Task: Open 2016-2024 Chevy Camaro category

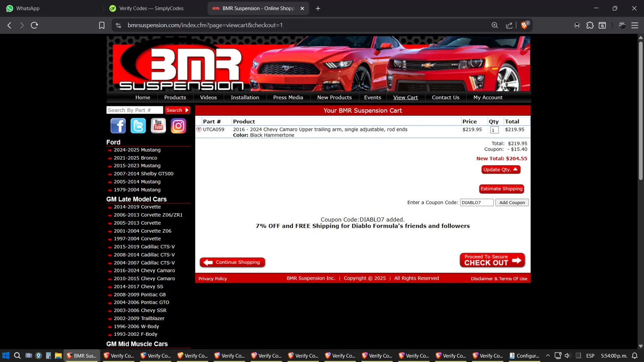Action: point(144,271)
